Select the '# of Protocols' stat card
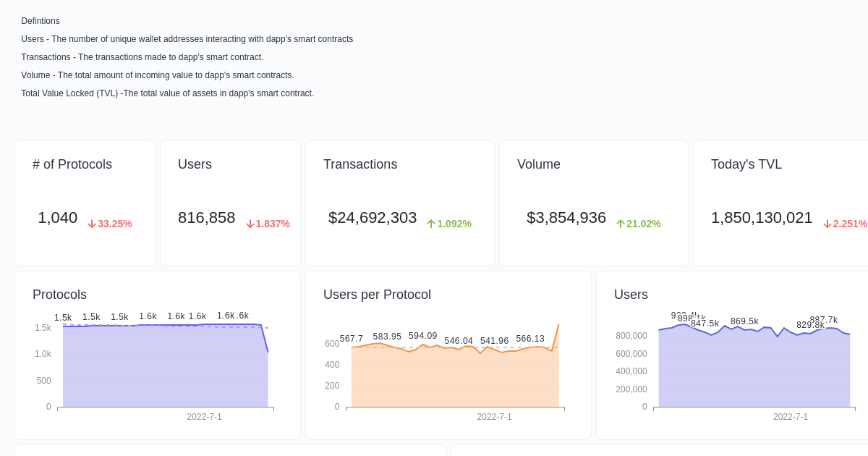 coord(85,203)
